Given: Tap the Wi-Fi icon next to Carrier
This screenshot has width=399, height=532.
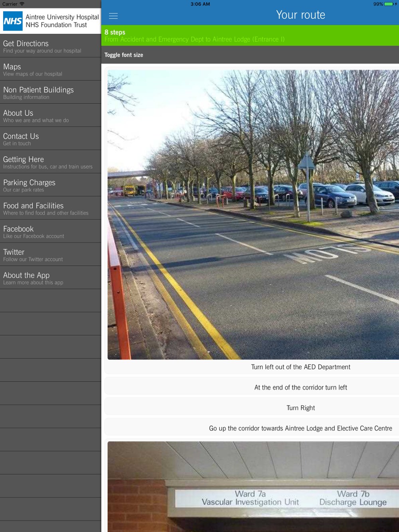Looking at the screenshot, I should click(22, 4).
